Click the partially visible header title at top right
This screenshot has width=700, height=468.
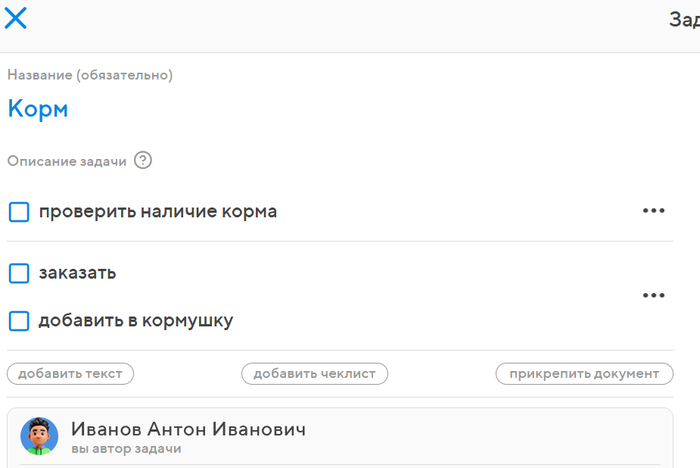tap(684, 19)
